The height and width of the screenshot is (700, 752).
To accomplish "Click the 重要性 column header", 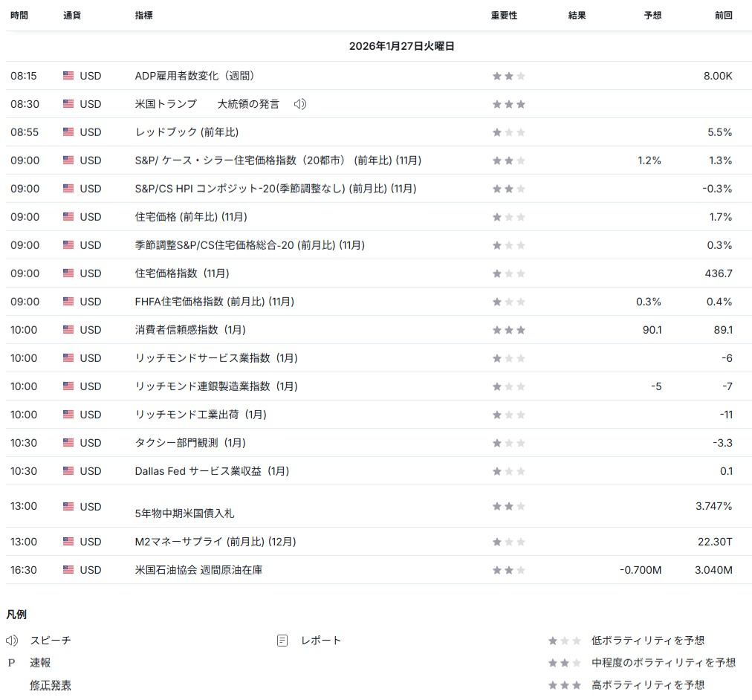I will [504, 16].
